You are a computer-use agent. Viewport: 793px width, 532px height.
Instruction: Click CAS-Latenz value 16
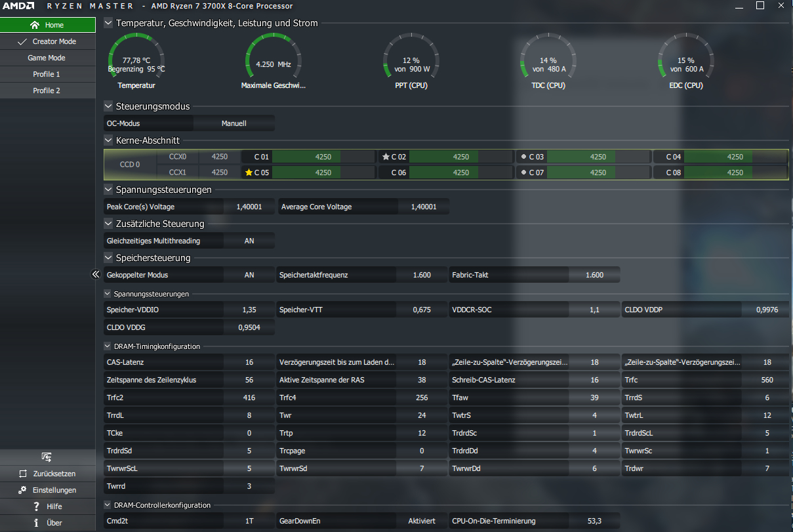(249, 362)
